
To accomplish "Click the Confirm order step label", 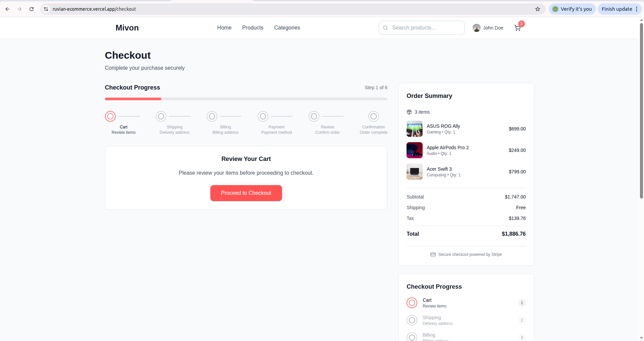I will point(327,132).
